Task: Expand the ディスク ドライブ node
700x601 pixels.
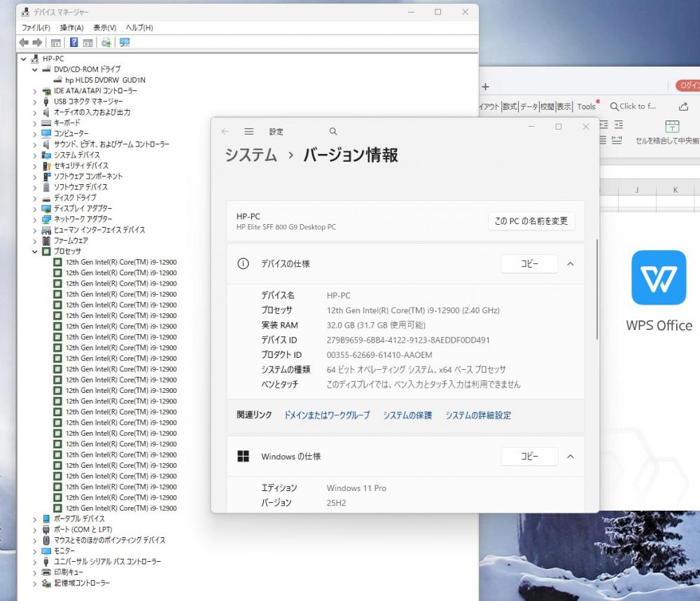Action: 35,198
